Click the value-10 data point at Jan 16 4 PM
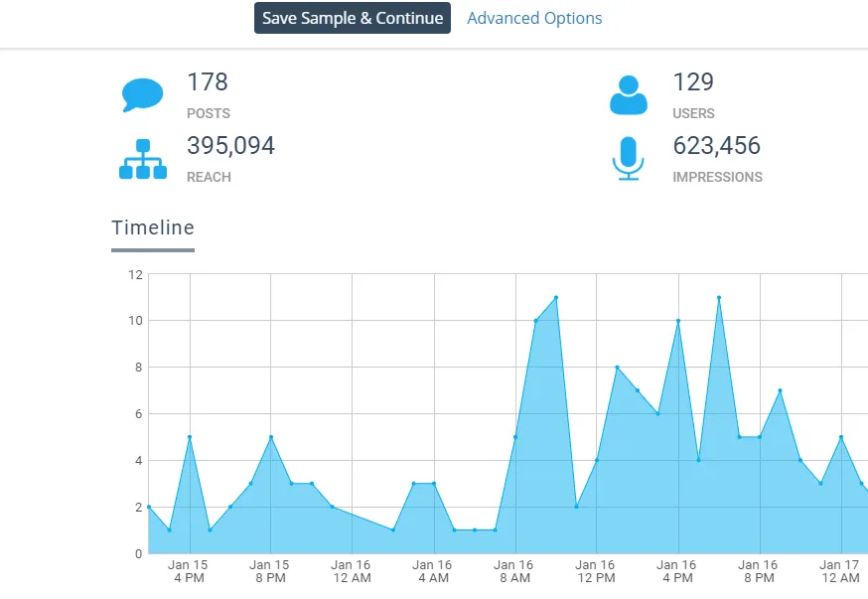Screen dimensions: 868x599 pyautogui.click(x=678, y=321)
